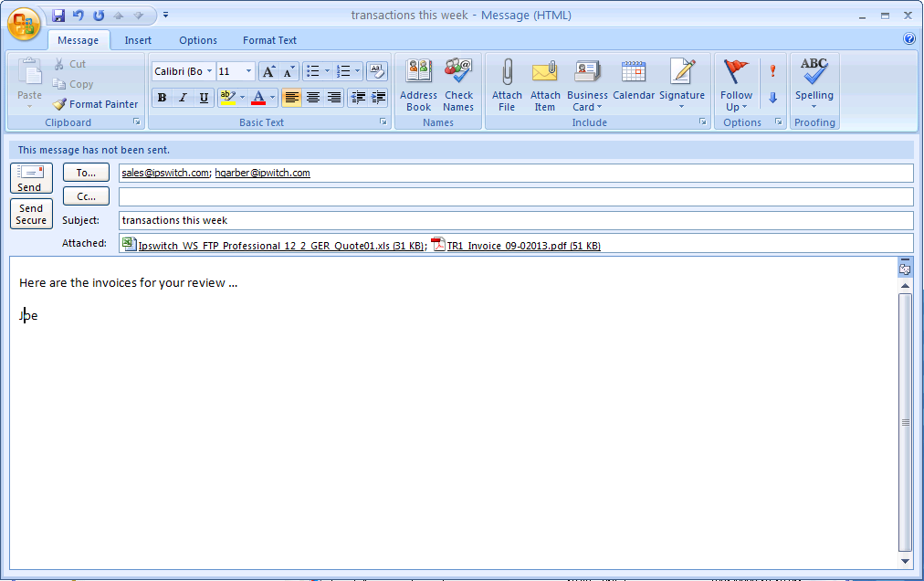Attach a file with Attach File
This screenshot has width=924, height=581.
pos(507,82)
